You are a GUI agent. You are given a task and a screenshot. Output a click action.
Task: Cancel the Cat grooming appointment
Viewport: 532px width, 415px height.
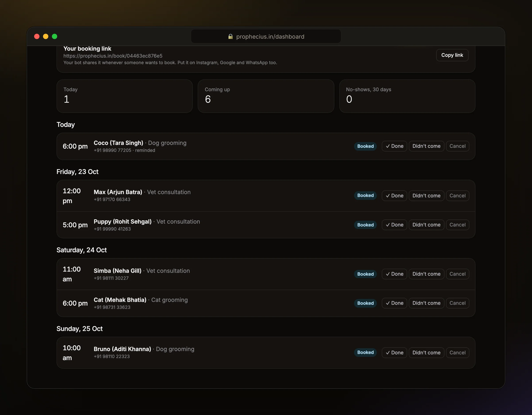457,303
